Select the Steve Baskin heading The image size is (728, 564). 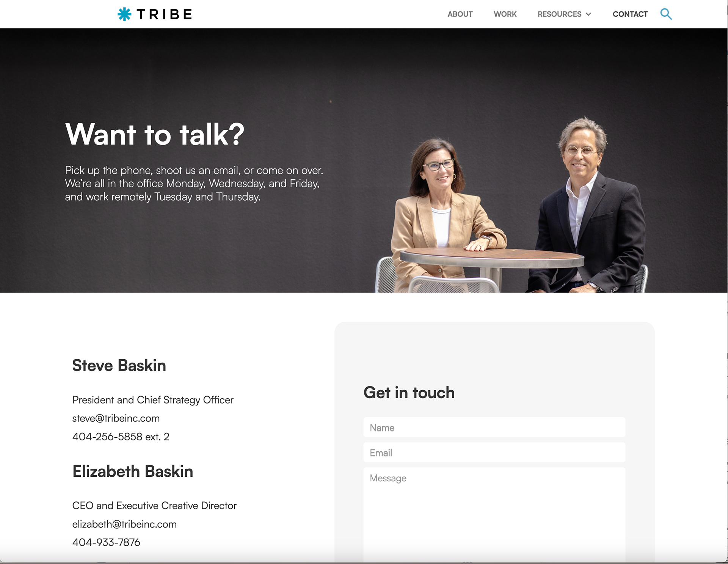coord(119,365)
